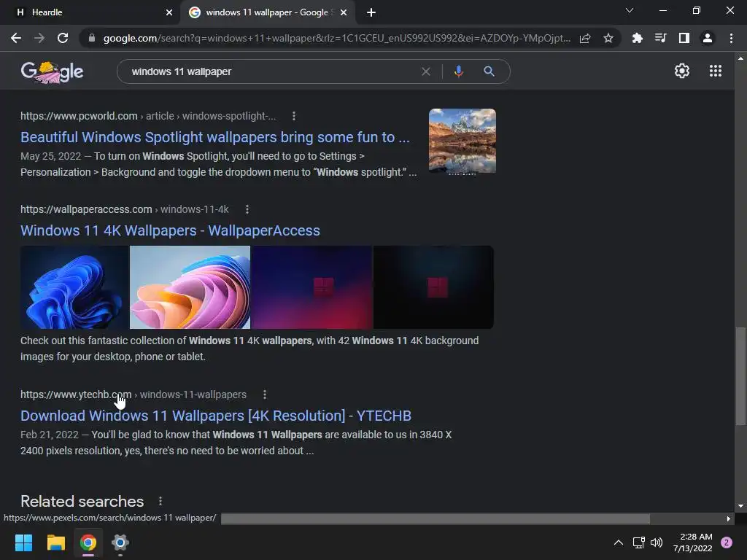Click the page scrollbar down arrow

pyautogui.click(x=740, y=506)
